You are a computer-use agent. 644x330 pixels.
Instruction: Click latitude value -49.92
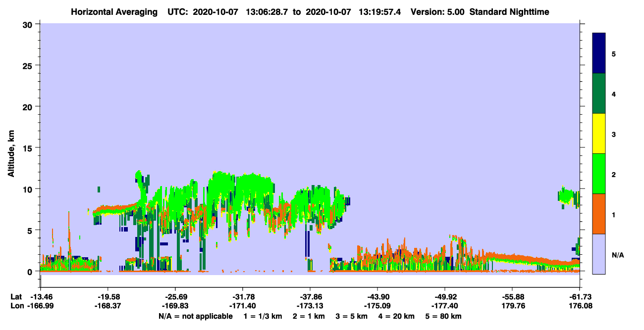445,297
